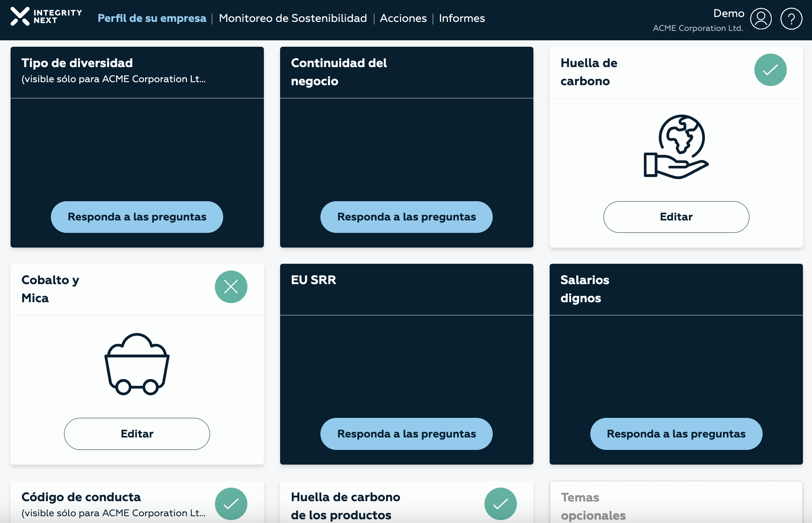The width and height of the screenshot is (812, 523).
Task: Open the Temas opcionales card
Action: tap(676, 505)
